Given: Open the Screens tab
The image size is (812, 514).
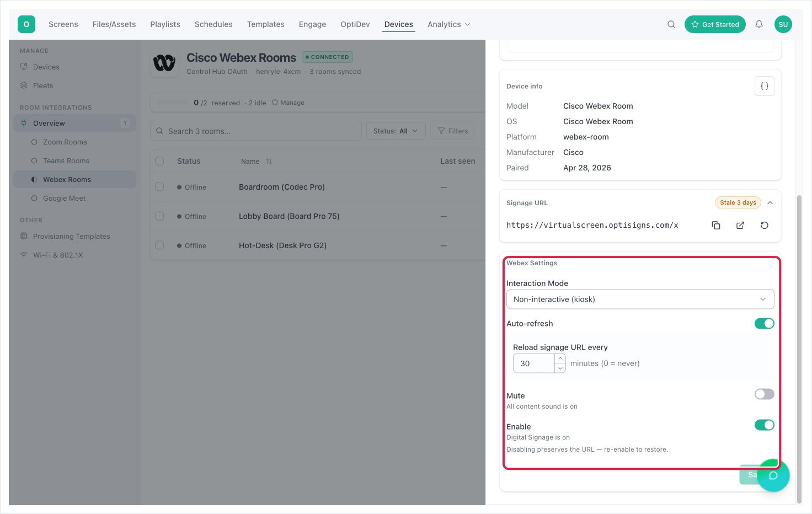Looking at the screenshot, I should click(x=63, y=24).
